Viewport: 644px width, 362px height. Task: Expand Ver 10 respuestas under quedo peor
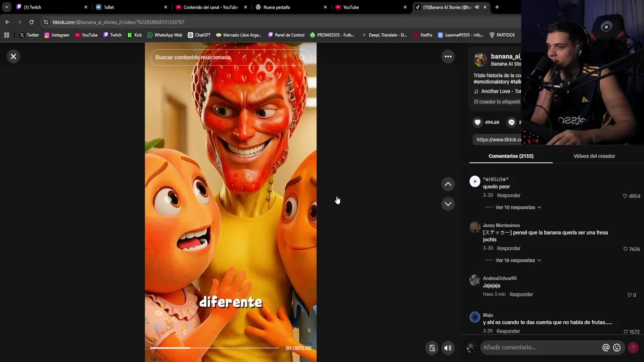click(518, 207)
